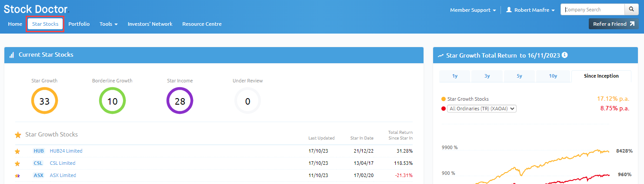Click the gold star next to CSL Limited

pos(17,164)
